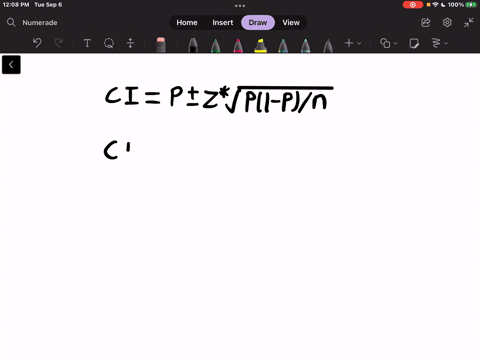Open the settings gear
This screenshot has width=480, height=360.
pyautogui.click(x=447, y=23)
